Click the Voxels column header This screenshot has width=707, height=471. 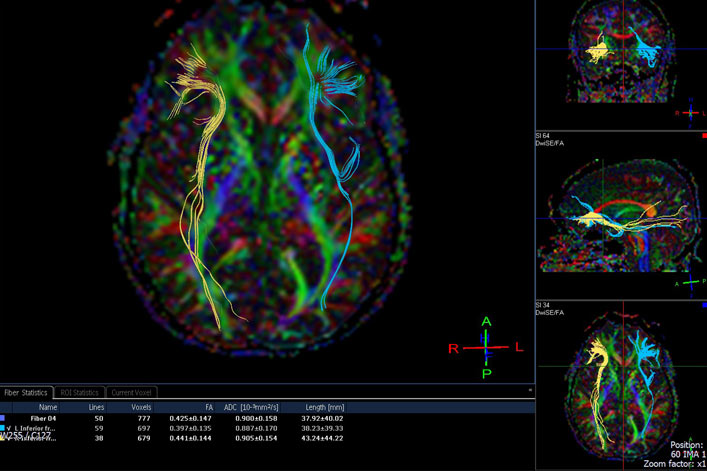pyautogui.click(x=141, y=407)
